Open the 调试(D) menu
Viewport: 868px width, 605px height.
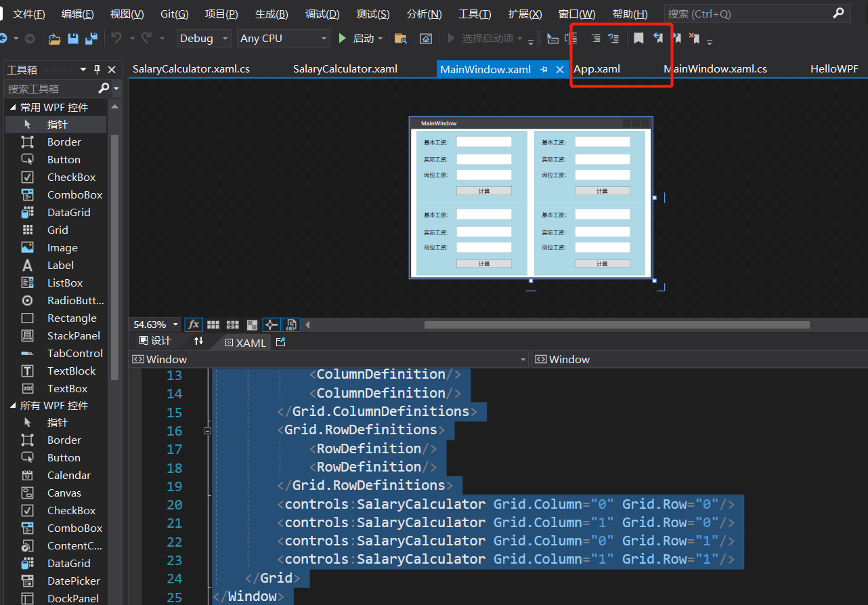click(x=322, y=14)
